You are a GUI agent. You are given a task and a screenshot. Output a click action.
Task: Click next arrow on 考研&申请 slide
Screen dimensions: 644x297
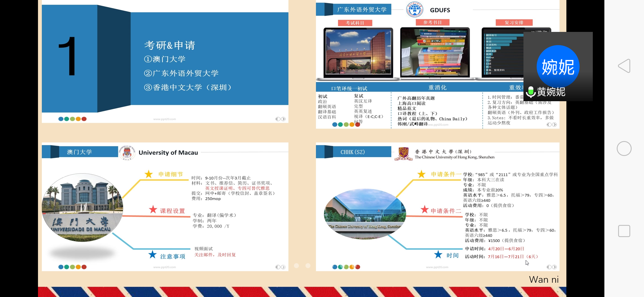click(x=283, y=119)
